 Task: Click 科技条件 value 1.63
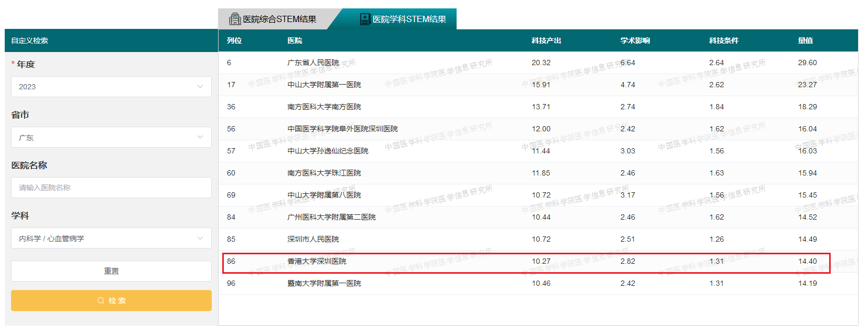[717, 173]
